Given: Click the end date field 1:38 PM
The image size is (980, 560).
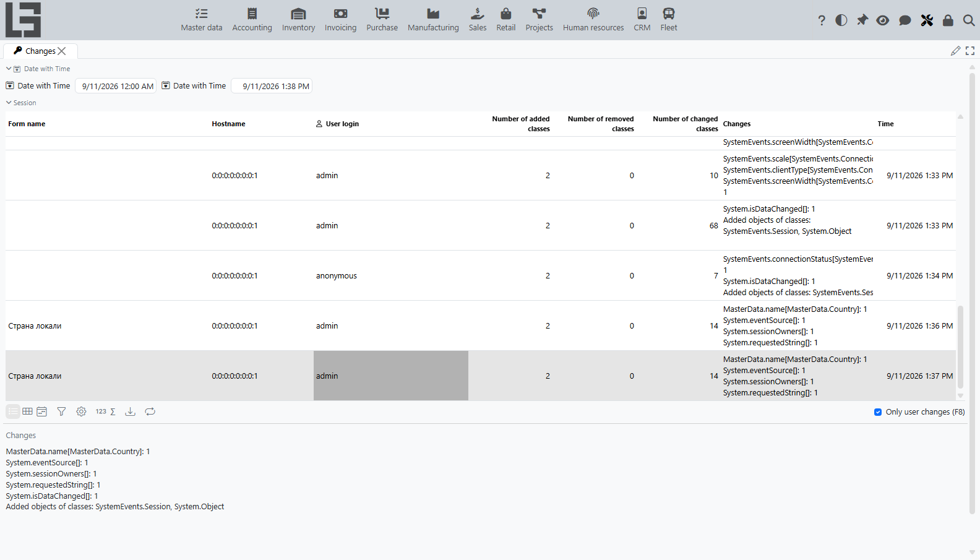Looking at the screenshot, I should tap(272, 86).
